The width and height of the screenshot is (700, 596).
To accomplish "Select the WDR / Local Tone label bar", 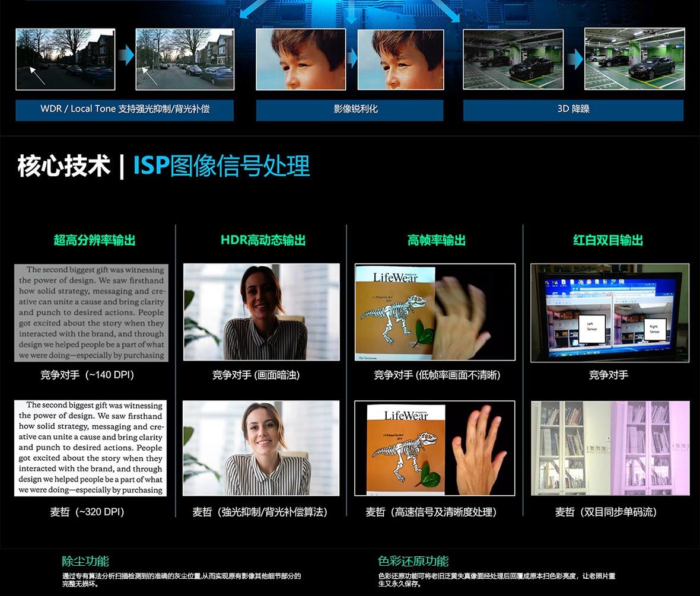I will click(x=125, y=110).
